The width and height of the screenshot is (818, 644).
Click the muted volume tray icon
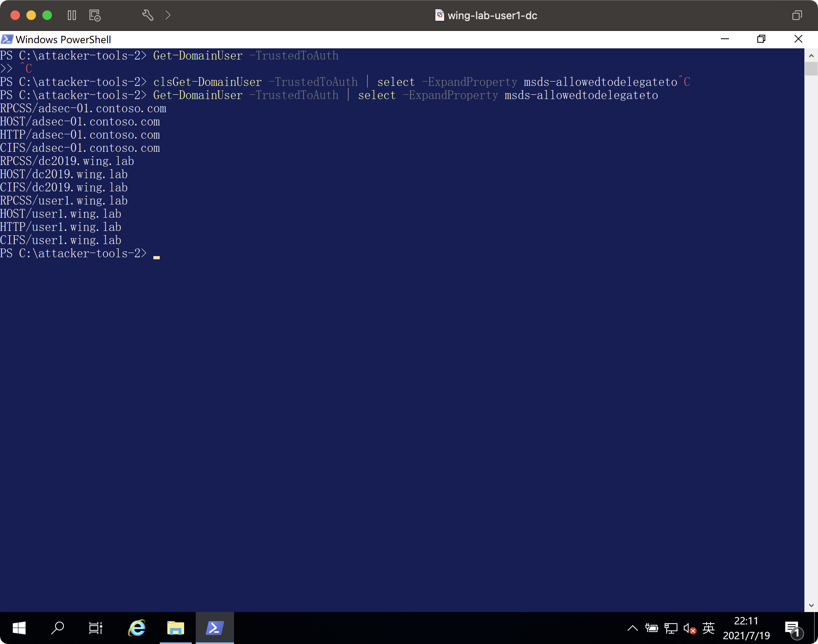(x=690, y=628)
